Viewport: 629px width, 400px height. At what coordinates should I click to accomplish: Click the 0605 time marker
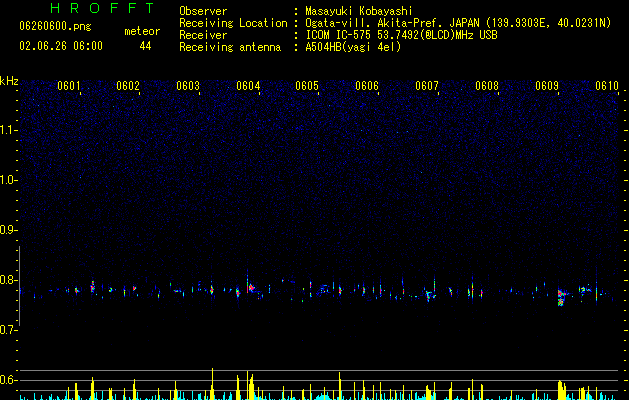click(307, 86)
